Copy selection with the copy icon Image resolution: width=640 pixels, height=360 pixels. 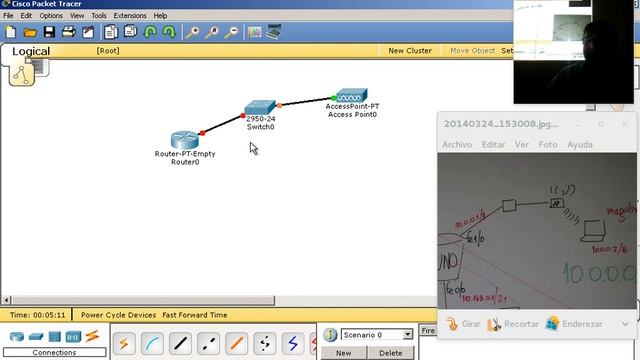click(x=111, y=32)
